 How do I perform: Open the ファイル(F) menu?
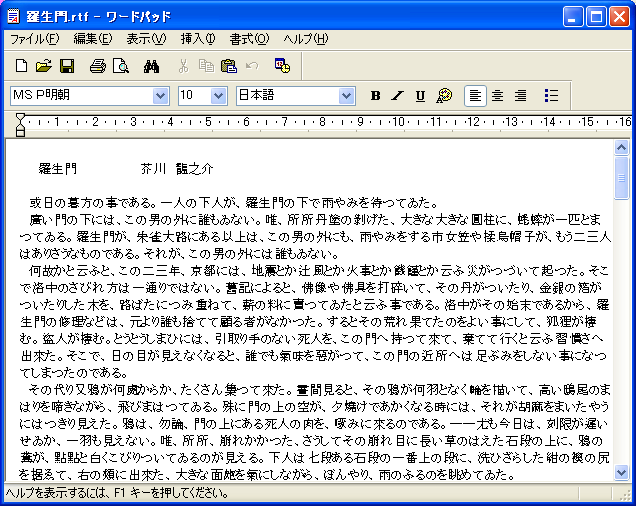point(34,39)
